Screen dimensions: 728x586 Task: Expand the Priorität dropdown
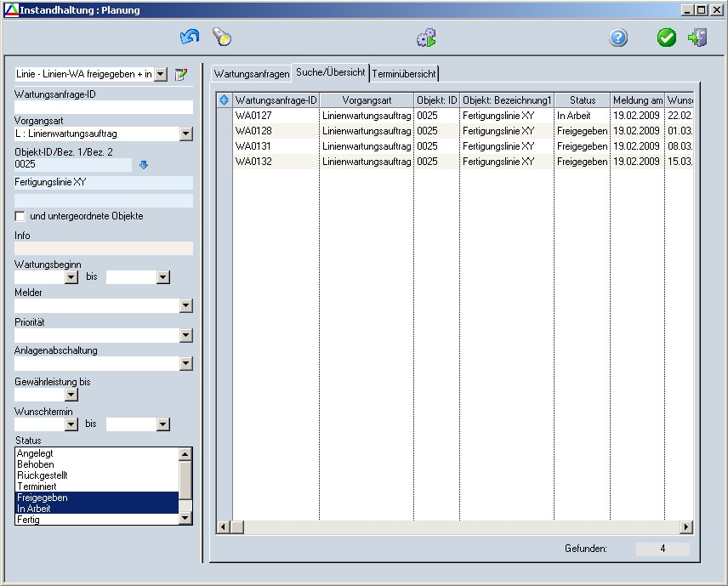pos(186,336)
